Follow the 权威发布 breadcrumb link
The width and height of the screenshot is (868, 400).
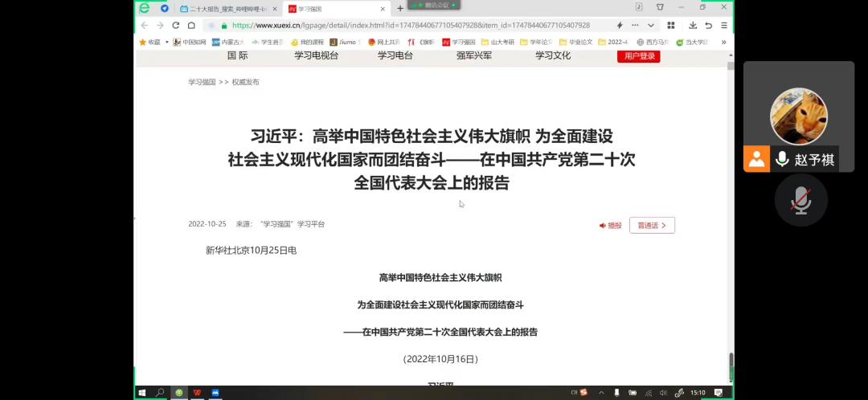point(245,82)
